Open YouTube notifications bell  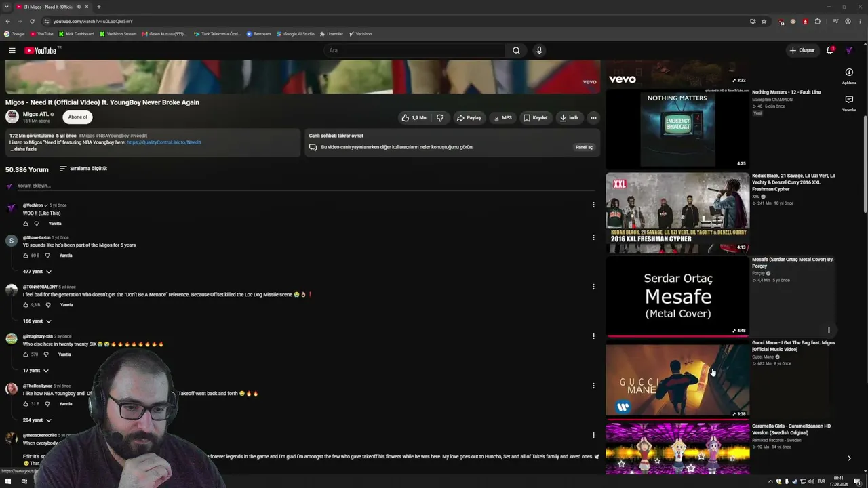(830, 50)
